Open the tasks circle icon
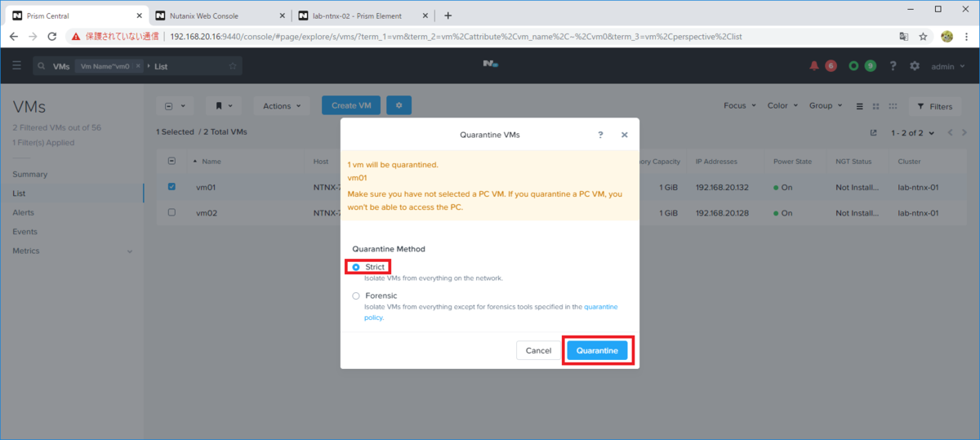 tap(853, 65)
